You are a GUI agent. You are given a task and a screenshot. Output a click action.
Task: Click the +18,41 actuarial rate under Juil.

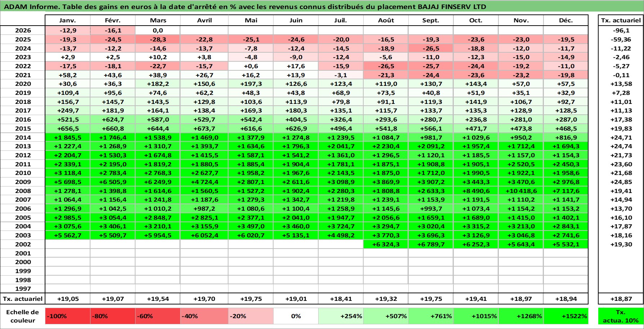(x=341, y=299)
